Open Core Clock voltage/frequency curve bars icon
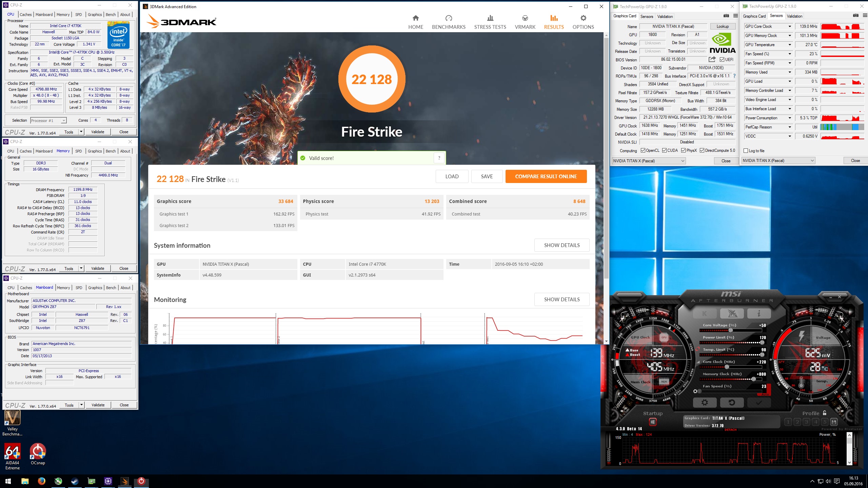868x488 pixels. click(x=698, y=362)
